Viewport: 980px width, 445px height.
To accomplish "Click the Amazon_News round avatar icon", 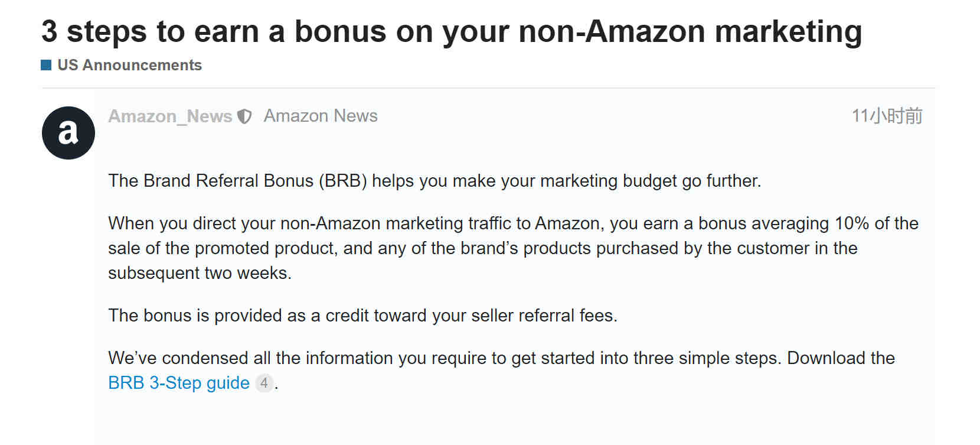I will [68, 133].
